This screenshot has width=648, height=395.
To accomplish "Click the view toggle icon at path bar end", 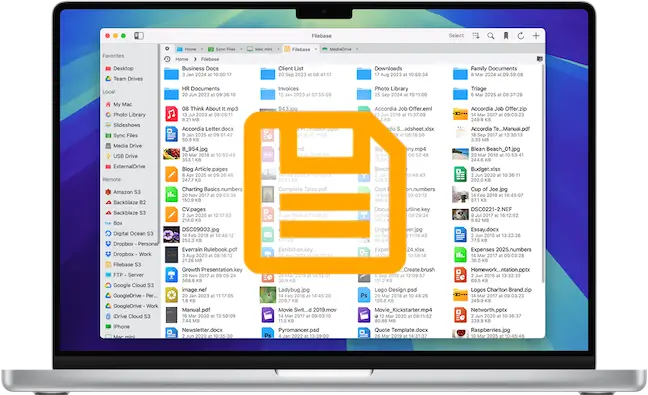I will coord(540,59).
